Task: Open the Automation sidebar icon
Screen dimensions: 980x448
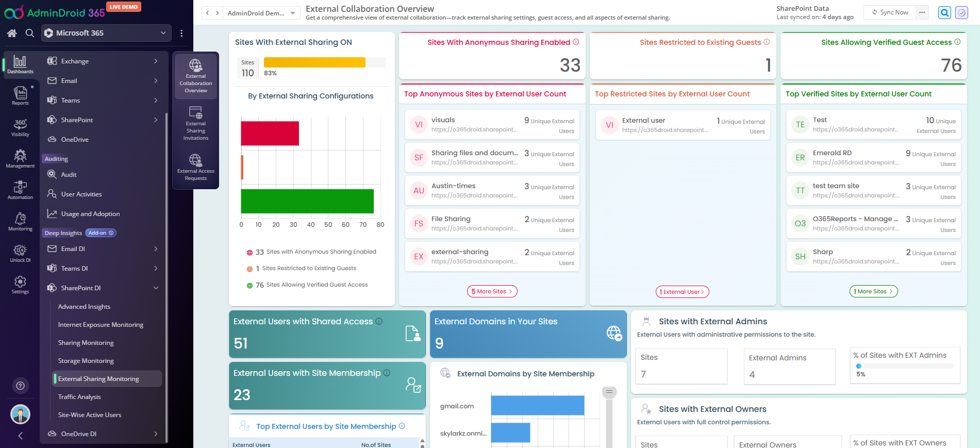Action: coord(20,190)
